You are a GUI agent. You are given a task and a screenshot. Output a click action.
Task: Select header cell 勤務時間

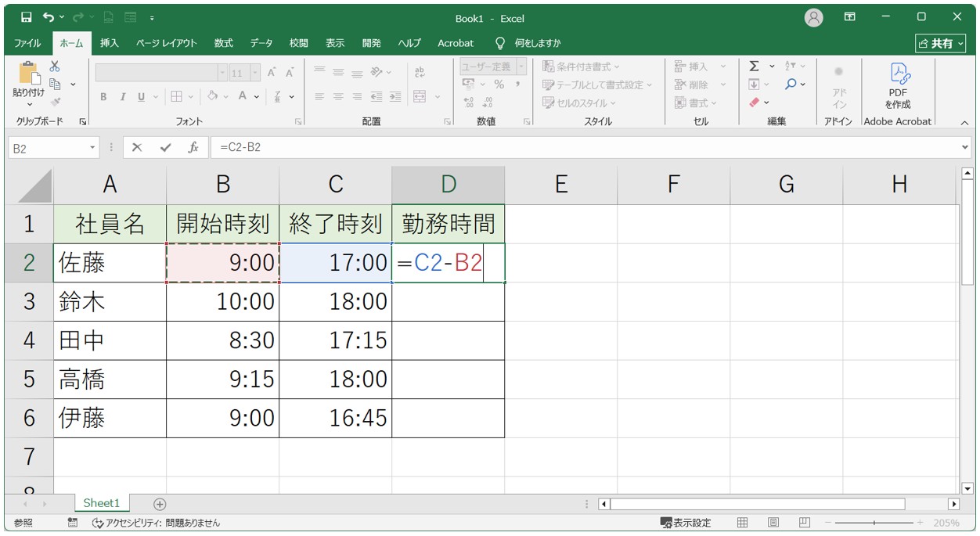[449, 224]
